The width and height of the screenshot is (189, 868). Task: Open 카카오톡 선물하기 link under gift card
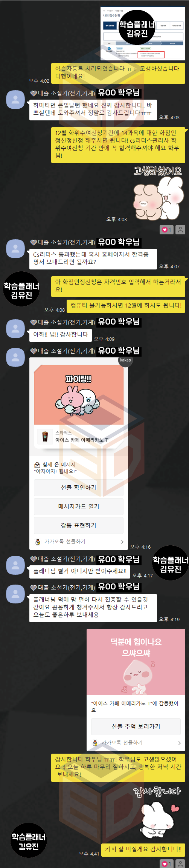(x=65, y=542)
